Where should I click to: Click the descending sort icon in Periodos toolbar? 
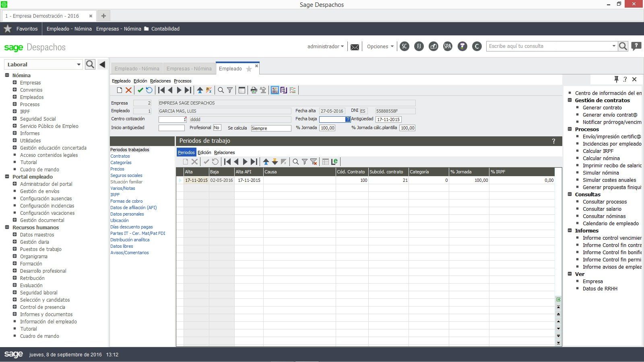point(275,162)
